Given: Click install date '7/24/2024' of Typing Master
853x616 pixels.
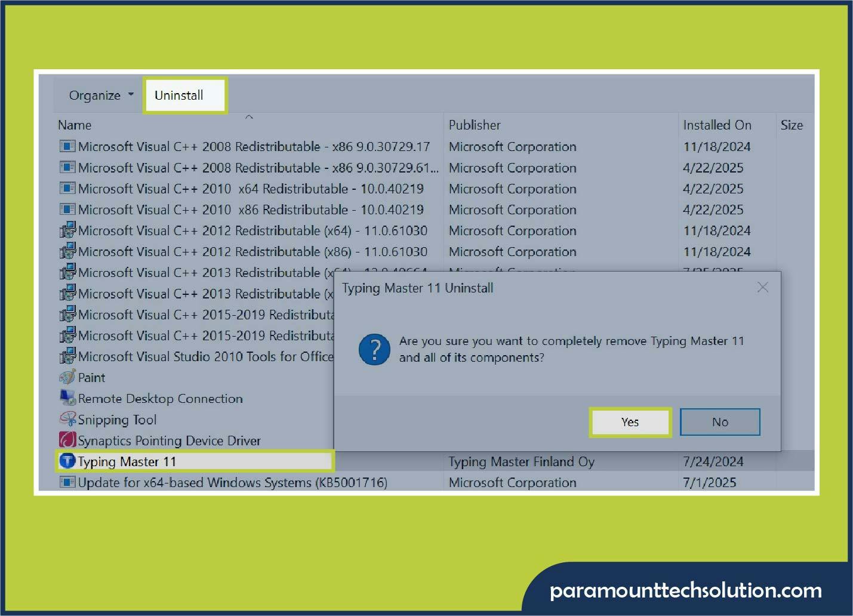Looking at the screenshot, I should pos(713,461).
